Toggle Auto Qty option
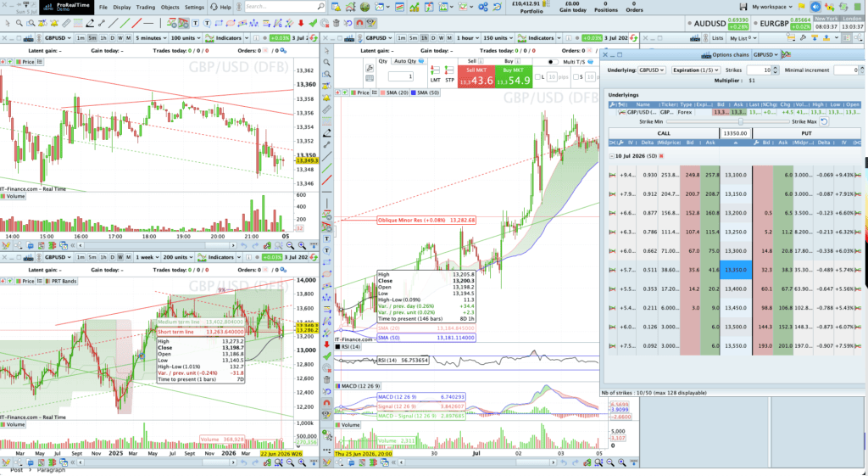This screenshot has width=868, height=476. [x=409, y=61]
